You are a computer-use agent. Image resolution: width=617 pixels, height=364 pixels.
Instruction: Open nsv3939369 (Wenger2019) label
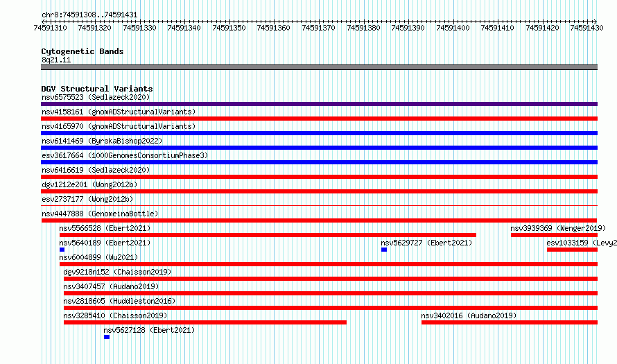[558, 228]
